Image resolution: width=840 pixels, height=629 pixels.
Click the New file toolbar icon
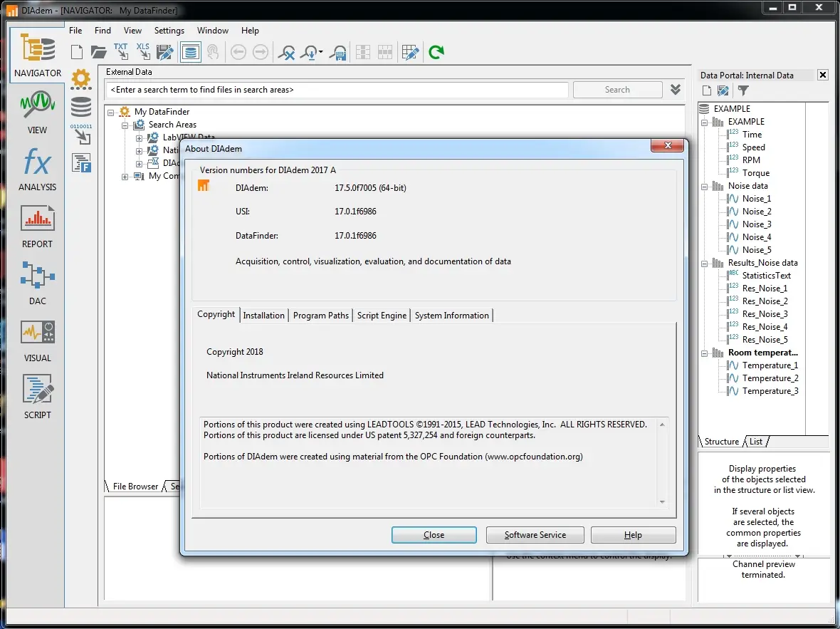coord(77,52)
